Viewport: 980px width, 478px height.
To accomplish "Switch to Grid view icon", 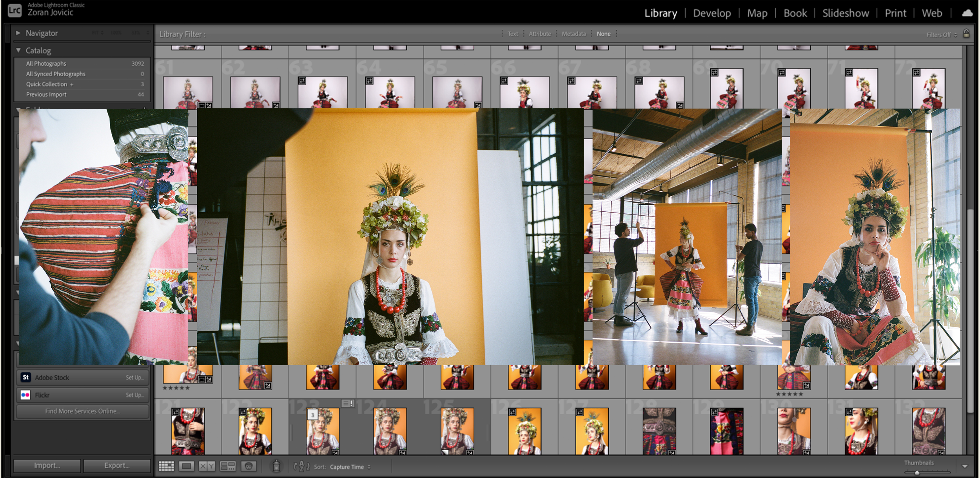I will [x=166, y=466].
